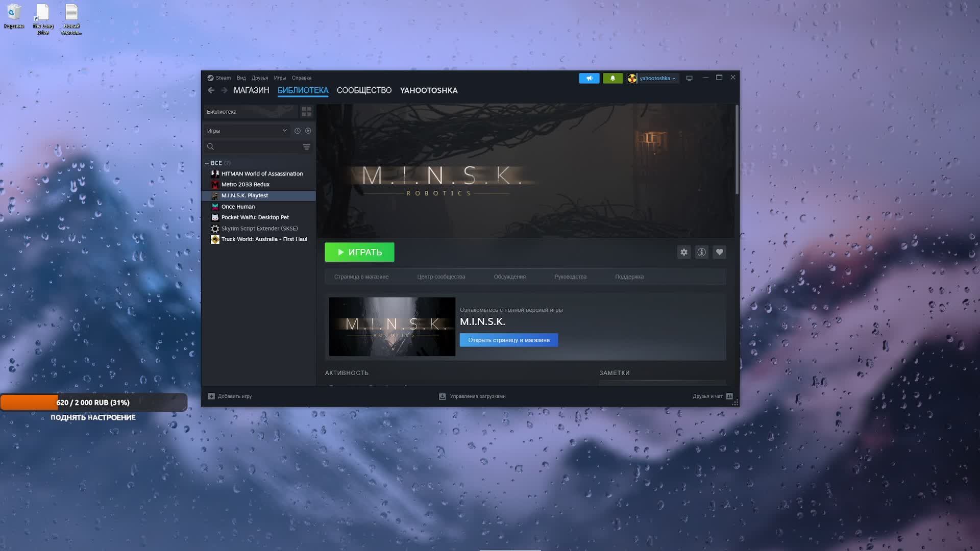This screenshot has height=551, width=980.
Task: Switch to the МАГАЗИН tab
Action: pyautogui.click(x=251, y=90)
